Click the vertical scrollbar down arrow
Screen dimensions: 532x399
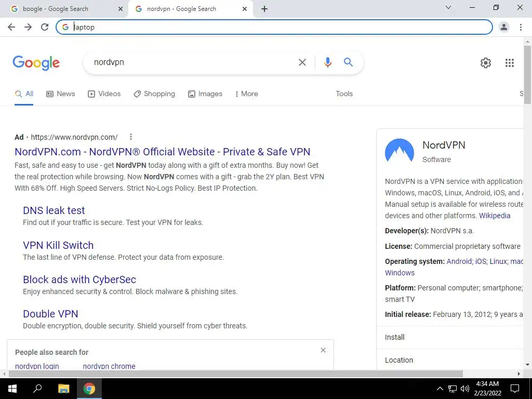tap(527, 365)
